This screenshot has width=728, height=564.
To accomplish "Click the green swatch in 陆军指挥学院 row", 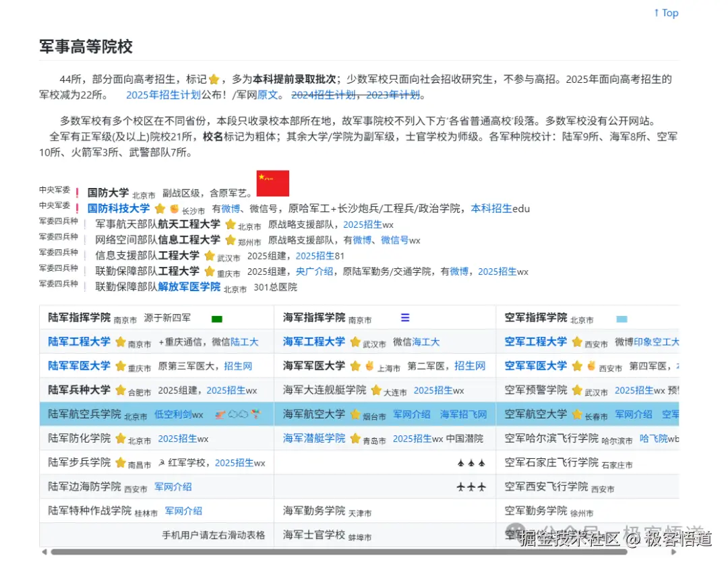I will click(217, 319).
